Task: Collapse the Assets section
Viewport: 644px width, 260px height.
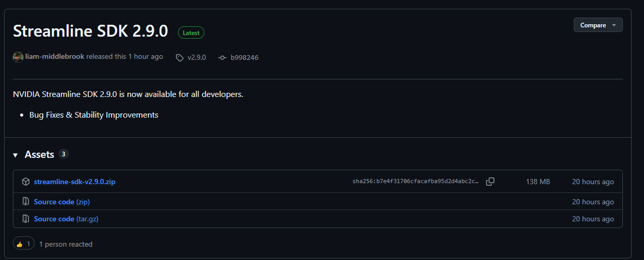Action: (x=15, y=155)
